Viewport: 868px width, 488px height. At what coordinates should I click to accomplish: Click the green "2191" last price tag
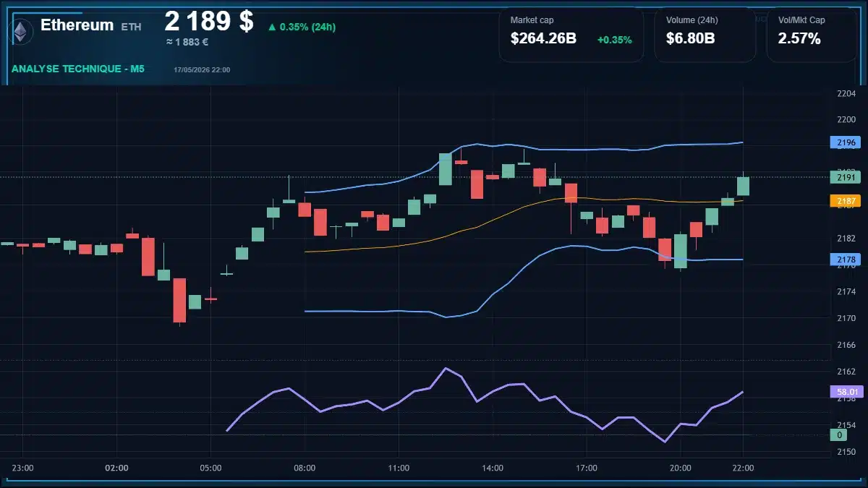(845, 177)
